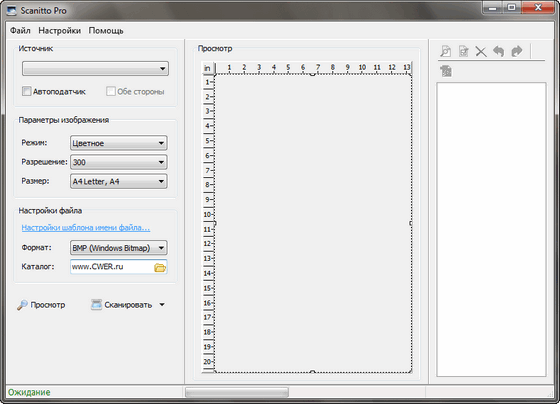Open the Режим dropdown showing Цветное
The height and width of the screenshot is (404, 560).
[x=119, y=143]
